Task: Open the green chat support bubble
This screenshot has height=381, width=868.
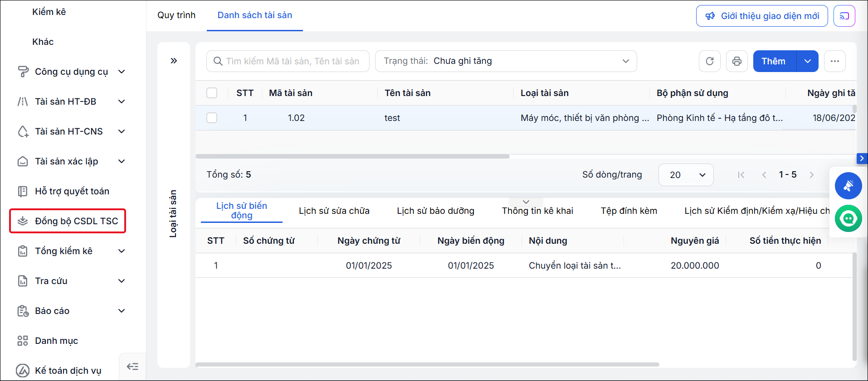Action: click(848, 218)
